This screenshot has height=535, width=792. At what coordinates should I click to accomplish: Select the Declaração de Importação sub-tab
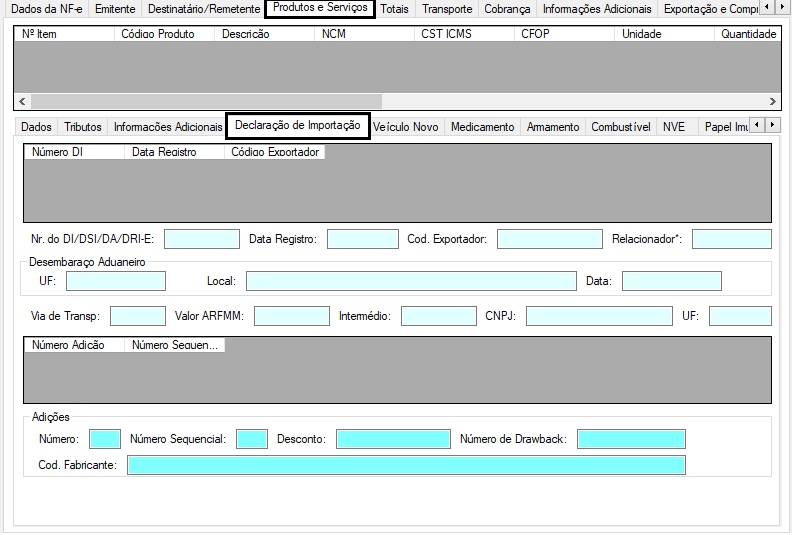point(298,126)
